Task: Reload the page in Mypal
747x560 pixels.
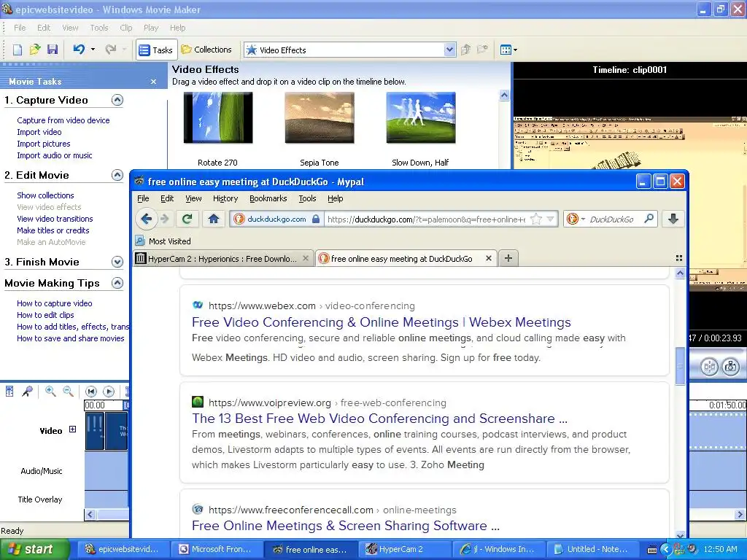Action: pos(187,219)
